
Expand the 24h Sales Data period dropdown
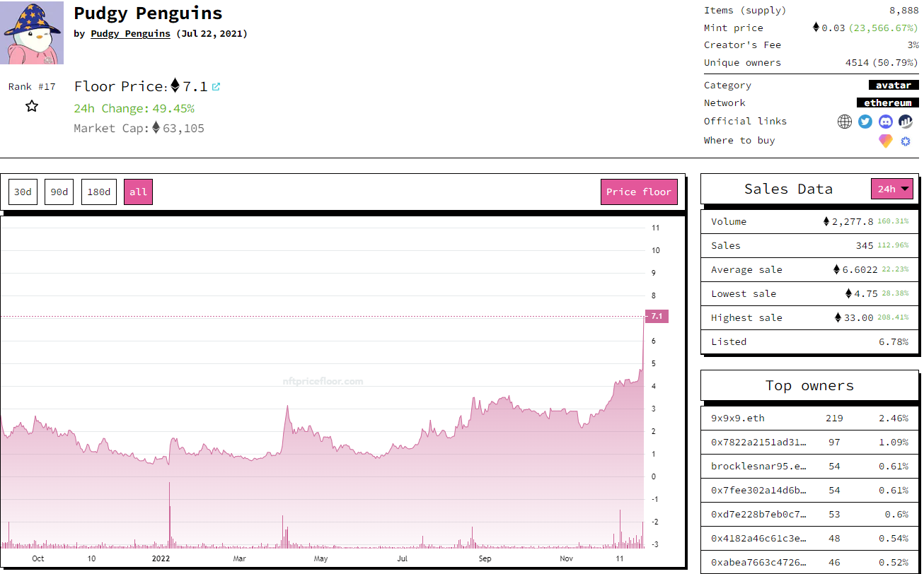(x=891, y=189)
